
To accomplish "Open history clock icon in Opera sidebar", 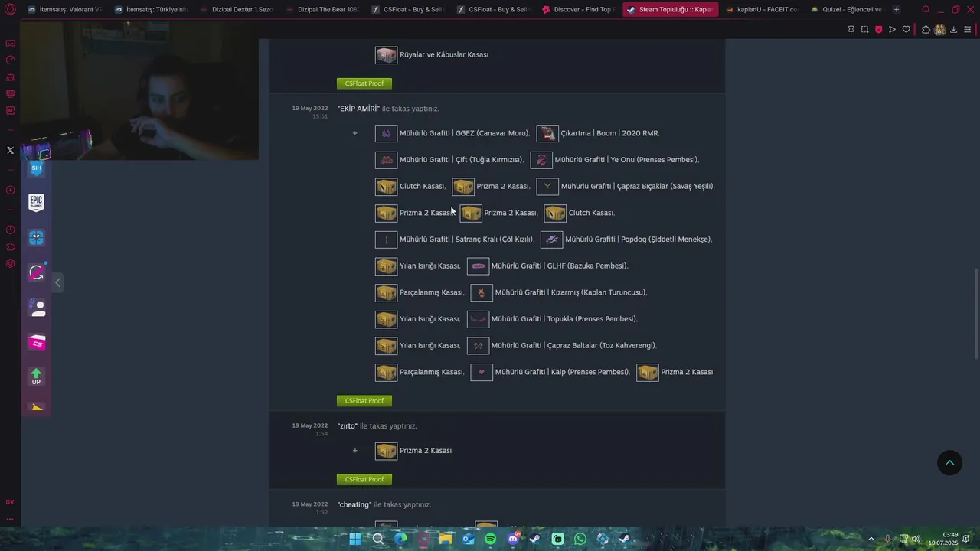I will point(10,230).
